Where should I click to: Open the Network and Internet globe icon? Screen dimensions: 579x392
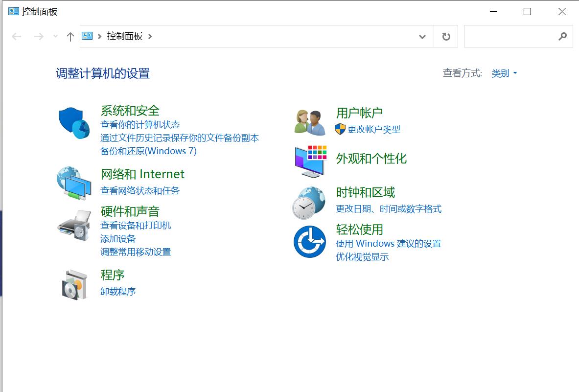tap(74, 183)
